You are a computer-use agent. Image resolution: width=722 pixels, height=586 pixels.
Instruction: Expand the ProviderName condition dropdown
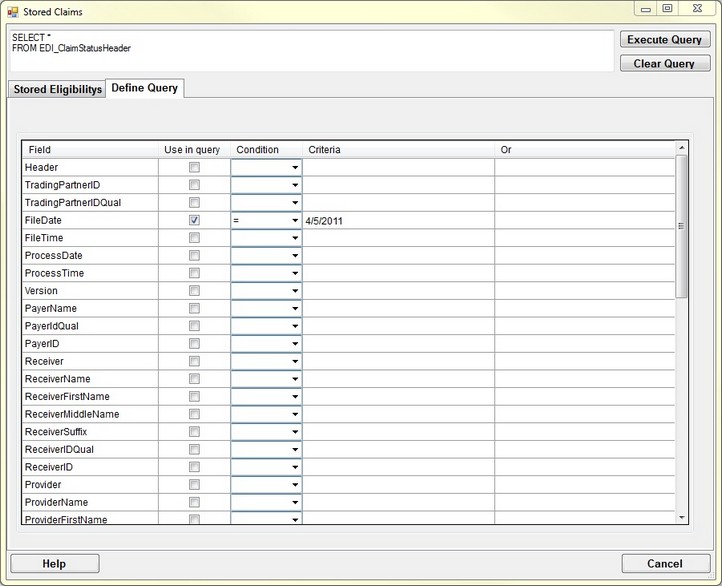point(295,503)
